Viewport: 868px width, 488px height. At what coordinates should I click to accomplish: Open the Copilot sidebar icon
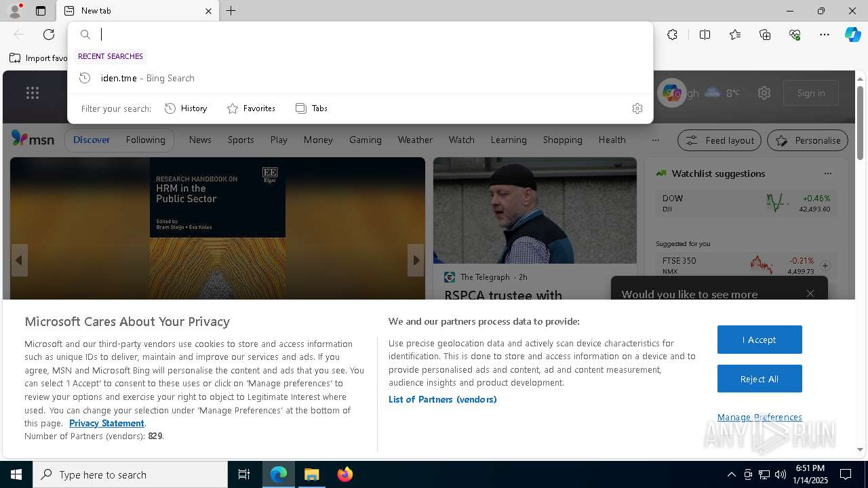(852, 35)
